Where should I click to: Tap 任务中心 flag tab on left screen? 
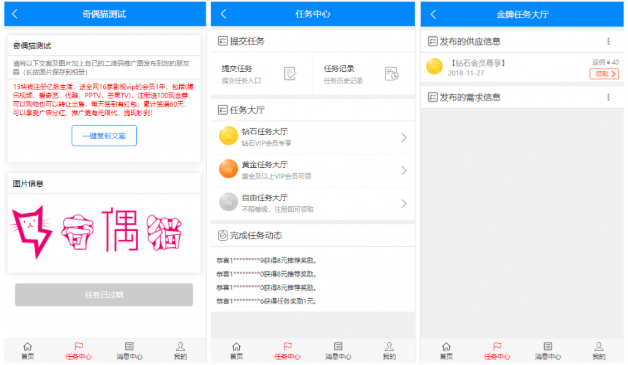point(78,351)
